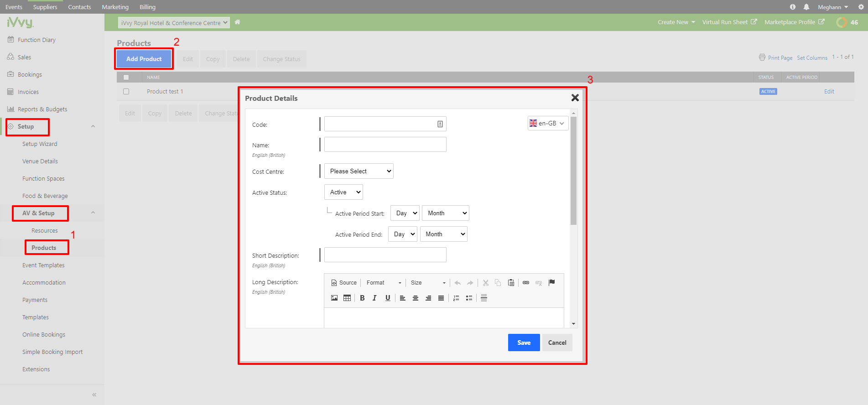Viewport: 868px width, 405px height.
Task: Insert a table via the editor toolbar
Action: (x=347, y=298)
